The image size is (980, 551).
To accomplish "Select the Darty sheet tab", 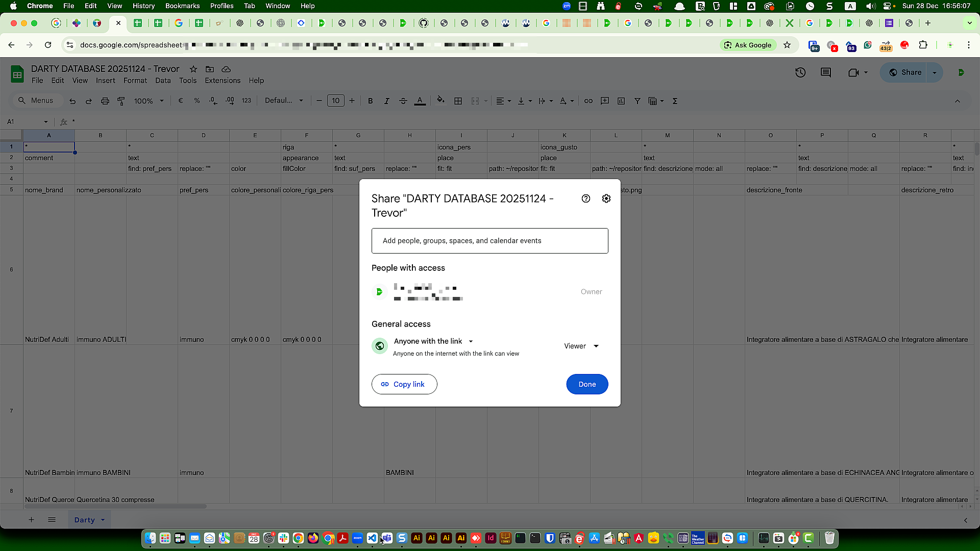I will click(x=85, y=519).
